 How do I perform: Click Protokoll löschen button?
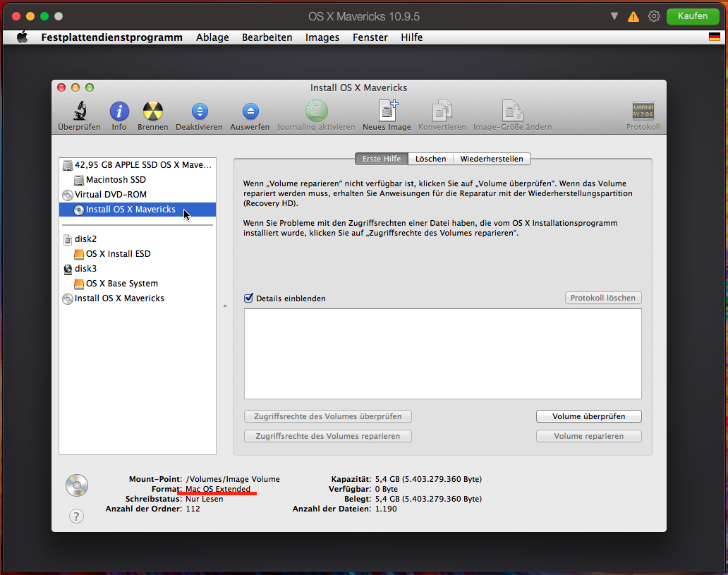coord(602,298)
